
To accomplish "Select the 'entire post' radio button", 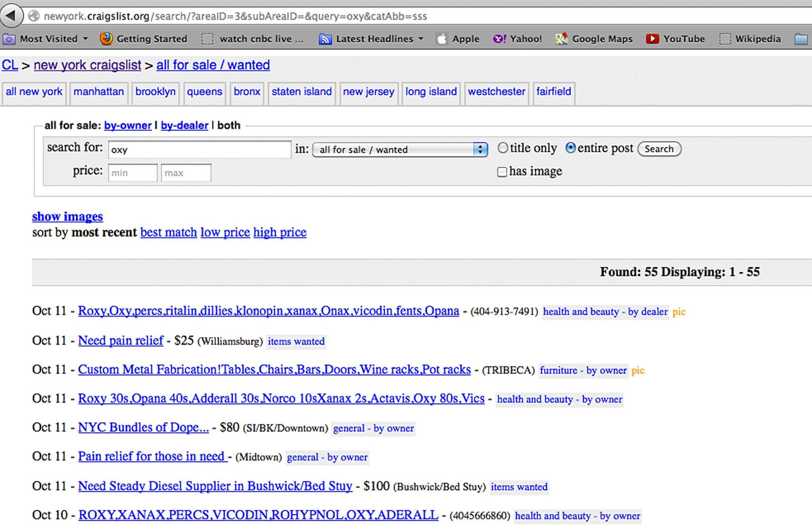I will point(570,148).
